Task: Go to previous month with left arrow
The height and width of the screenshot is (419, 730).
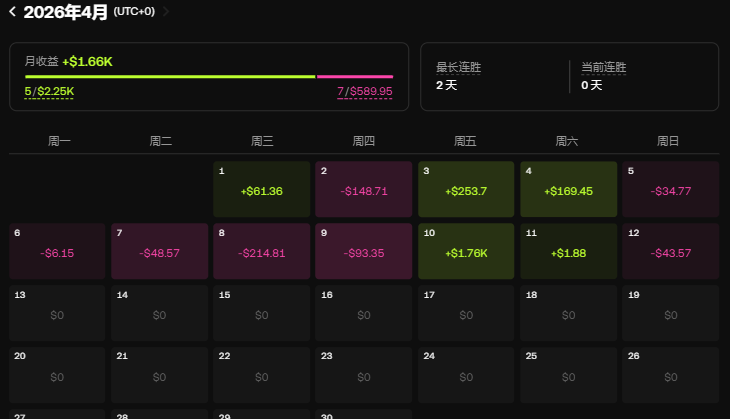Action: 13,12
